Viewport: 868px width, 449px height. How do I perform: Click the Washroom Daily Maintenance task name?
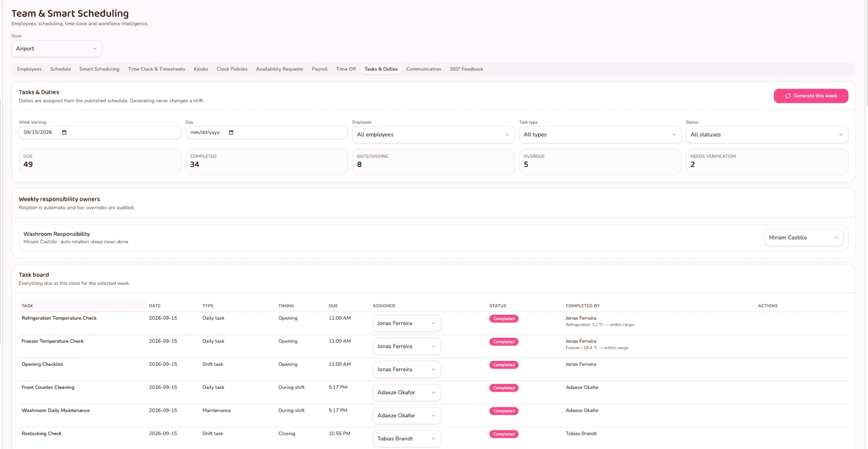click(x=56, y=411)
